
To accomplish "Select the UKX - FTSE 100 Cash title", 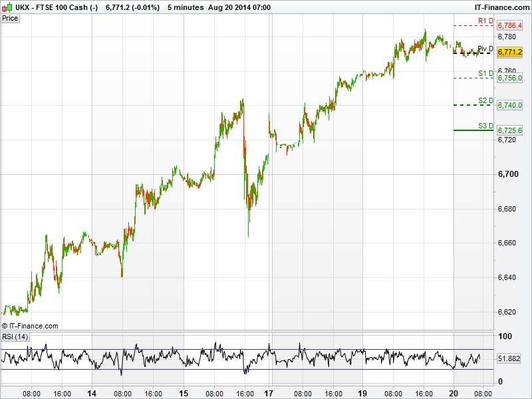I will (x=57, y=7).
